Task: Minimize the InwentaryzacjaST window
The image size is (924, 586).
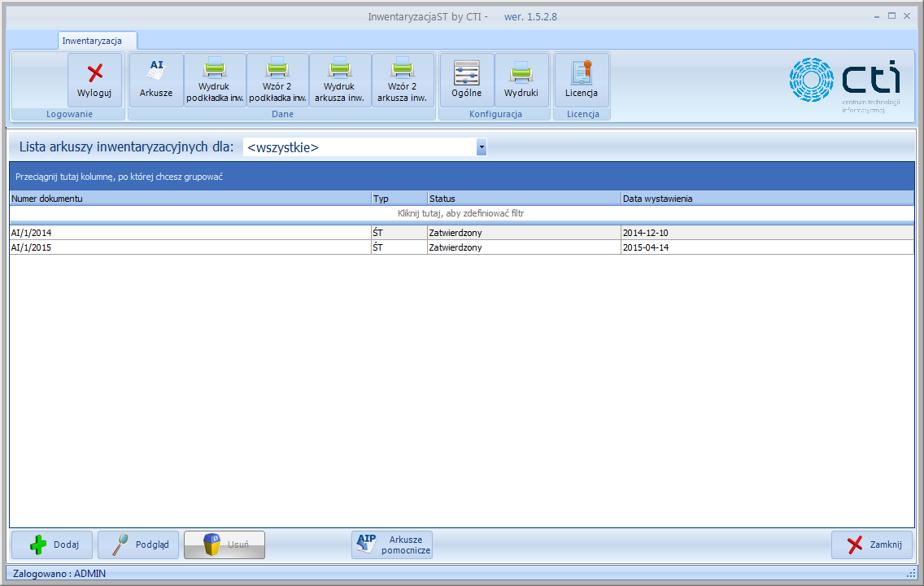Action: point(877,16)
